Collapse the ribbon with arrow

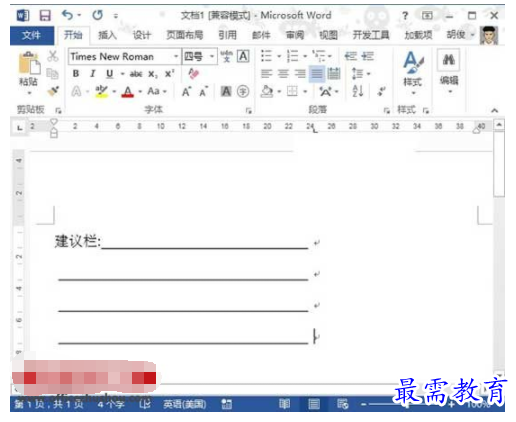[x=495, y=110]
